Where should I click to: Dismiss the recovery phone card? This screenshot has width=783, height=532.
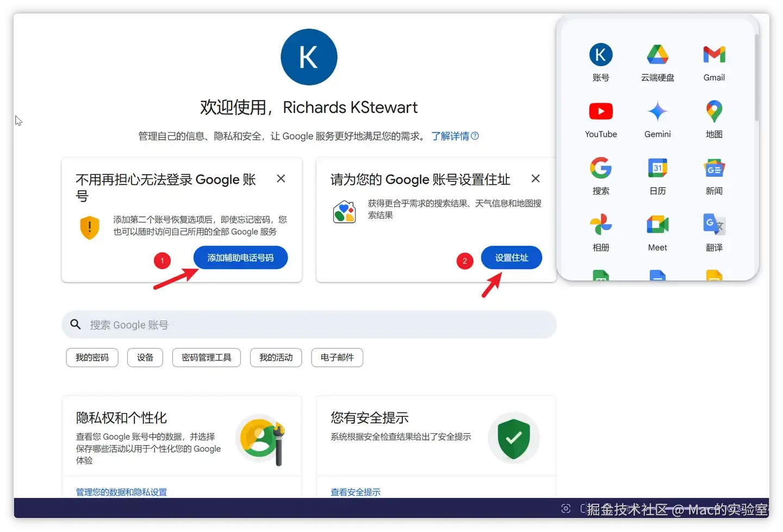[281, 178]
